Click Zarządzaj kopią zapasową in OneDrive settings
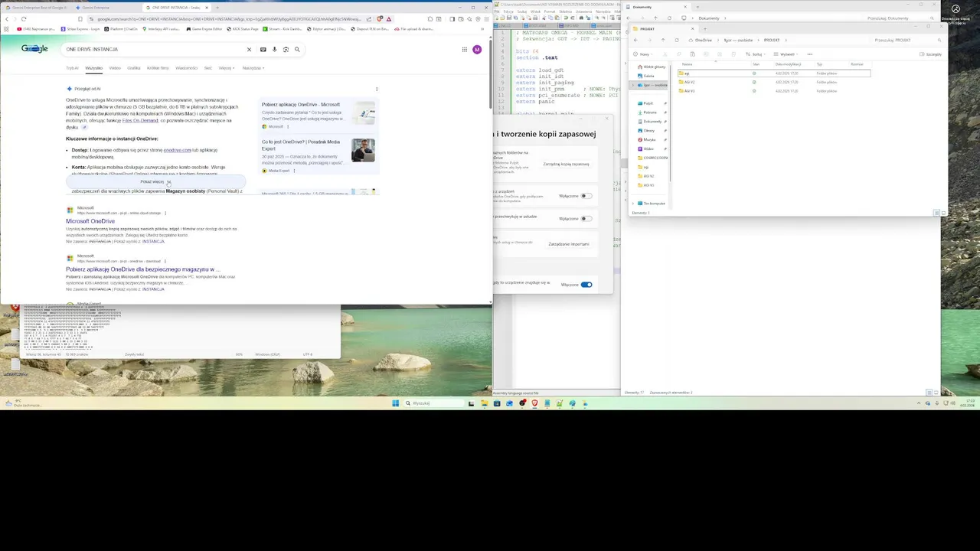The width and height of the screenshot is (980, 551). click(566, 164)
